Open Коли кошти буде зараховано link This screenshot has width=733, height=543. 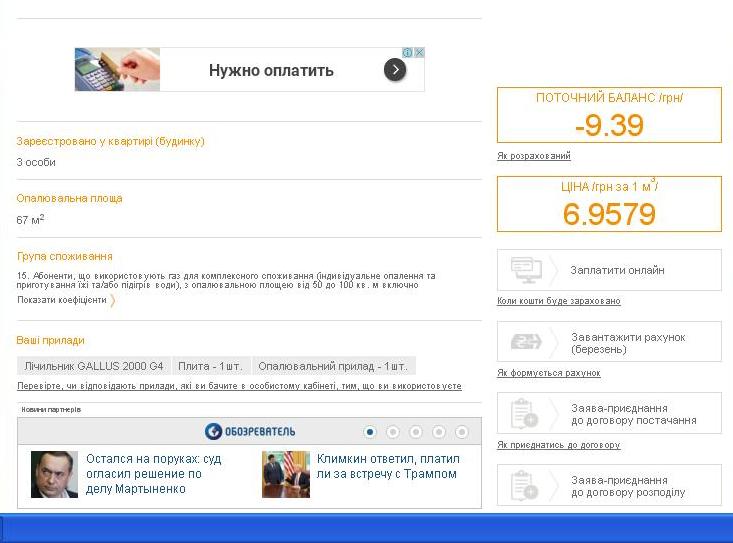coord(559,300)
